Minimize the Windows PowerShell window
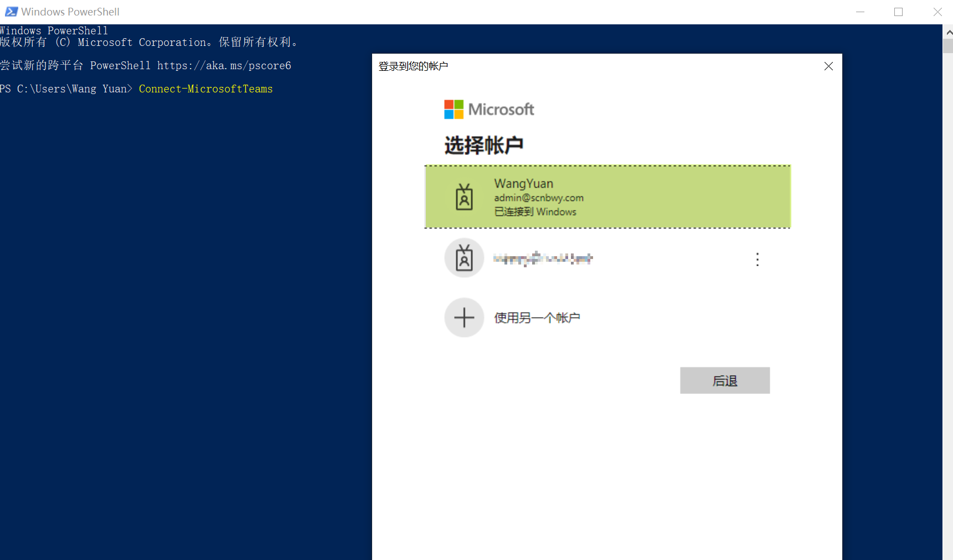Image resolution: width=953 pixels, height=560 pixels. click(860, 12)
